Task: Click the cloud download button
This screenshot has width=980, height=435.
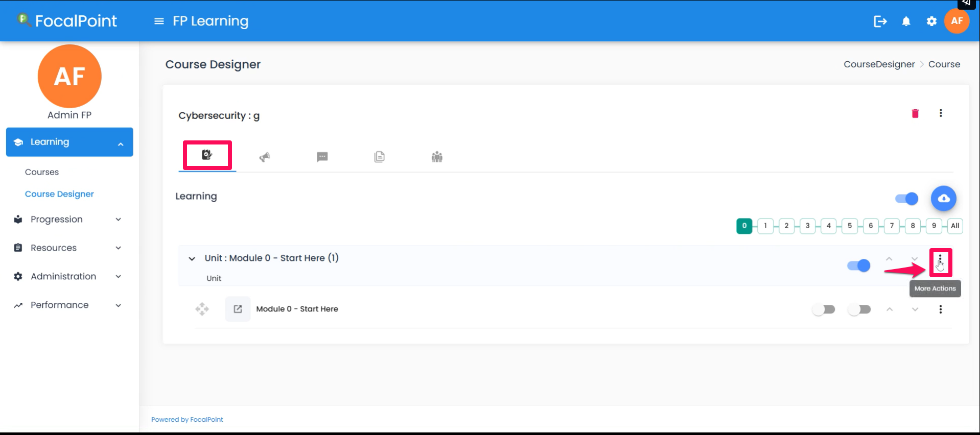Action: [943, 199]
